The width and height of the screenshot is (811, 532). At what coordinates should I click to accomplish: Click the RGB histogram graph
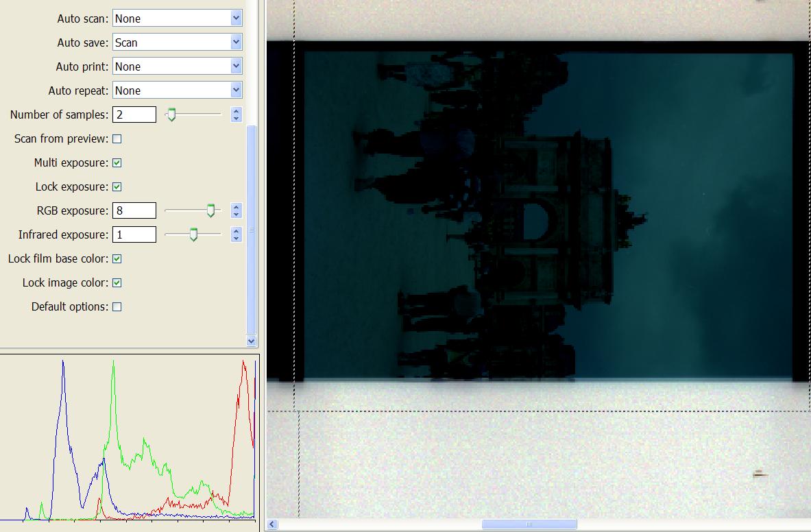tap(130, 439)
